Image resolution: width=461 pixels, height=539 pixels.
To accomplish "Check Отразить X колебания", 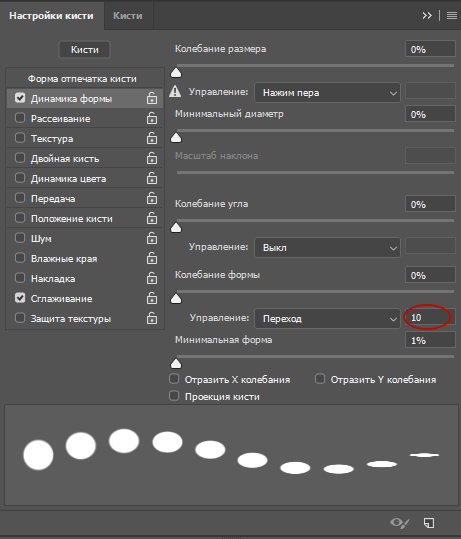I will (174, 379).
